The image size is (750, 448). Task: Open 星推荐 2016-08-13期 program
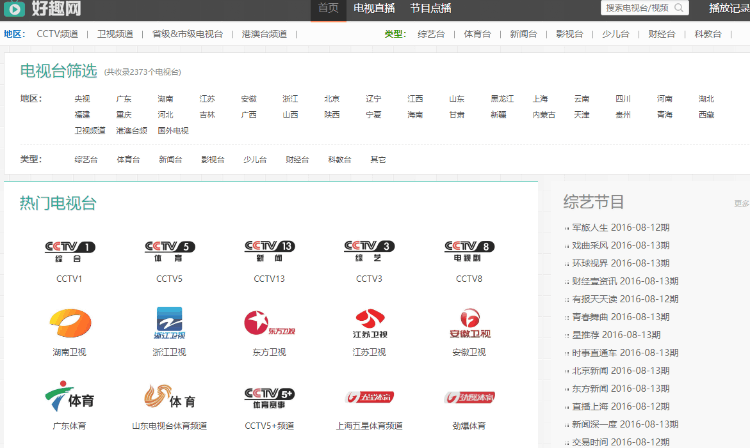tap(616, 335)
